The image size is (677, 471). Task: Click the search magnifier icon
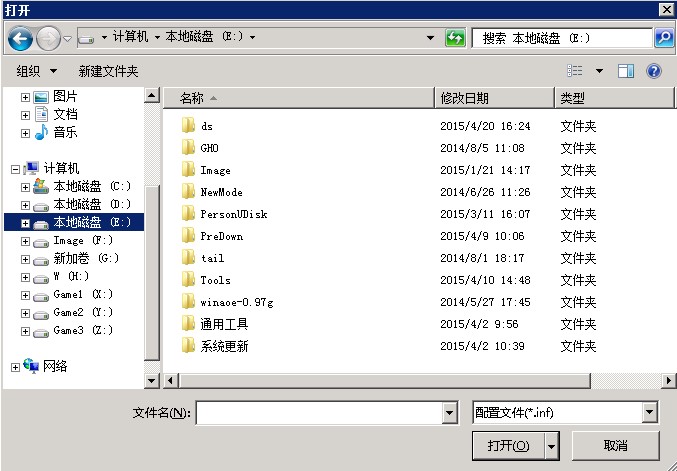pyautogui.click(x=663, y=38)
